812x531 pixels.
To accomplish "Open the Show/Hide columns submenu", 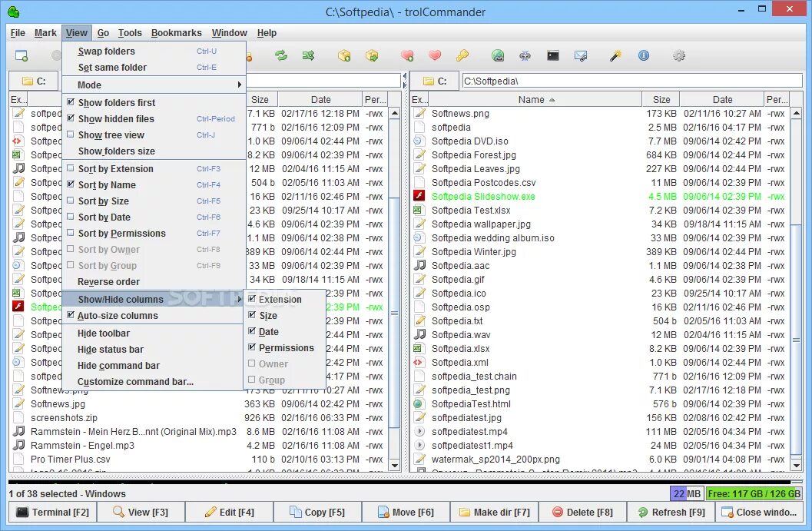I will (x=154, y=299).
